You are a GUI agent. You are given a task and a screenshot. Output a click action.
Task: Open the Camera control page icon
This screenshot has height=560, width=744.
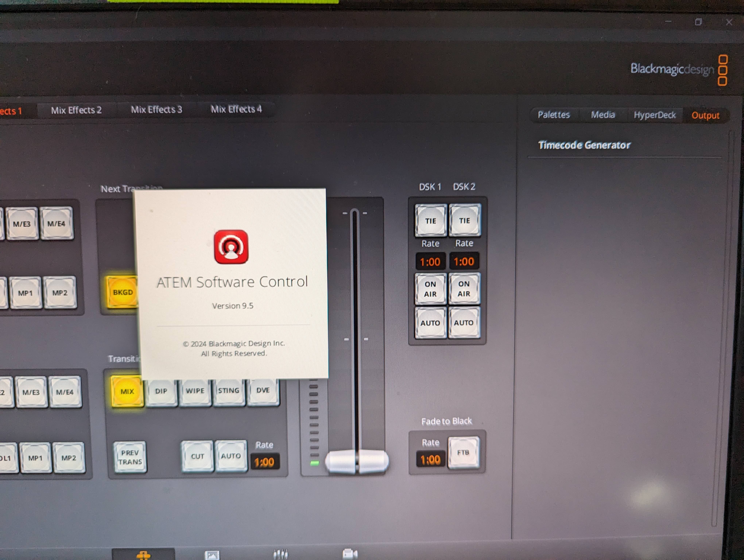[x=350, y=554]
